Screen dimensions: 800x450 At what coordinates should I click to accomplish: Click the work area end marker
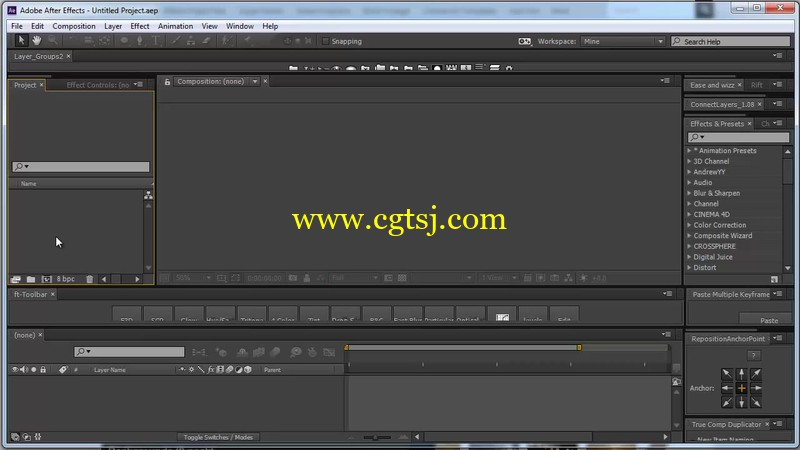[579, 347]
